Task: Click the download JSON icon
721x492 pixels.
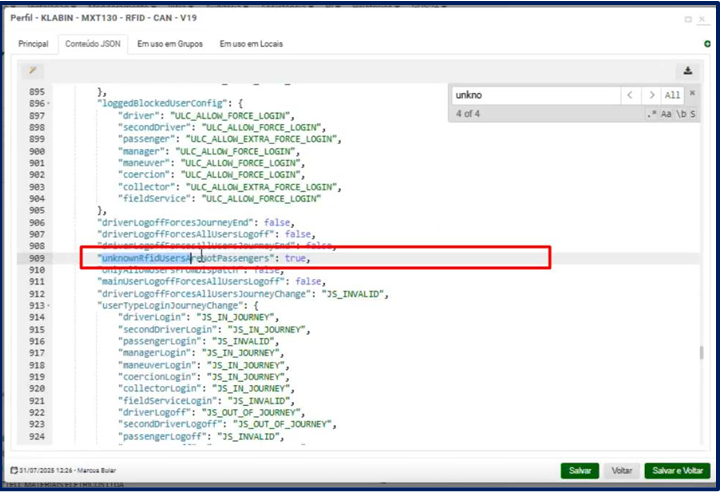Action: click(688, 71)
